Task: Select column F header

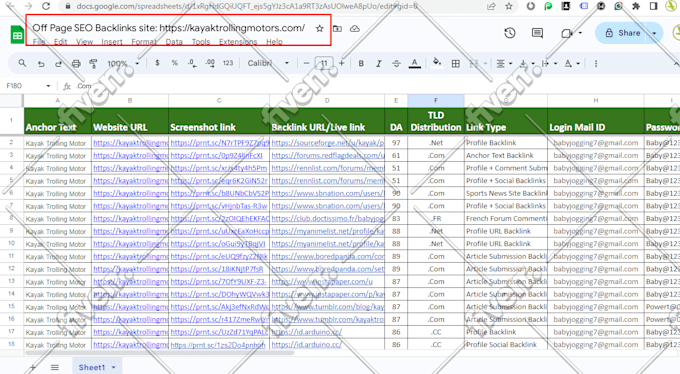Action: 436,100
